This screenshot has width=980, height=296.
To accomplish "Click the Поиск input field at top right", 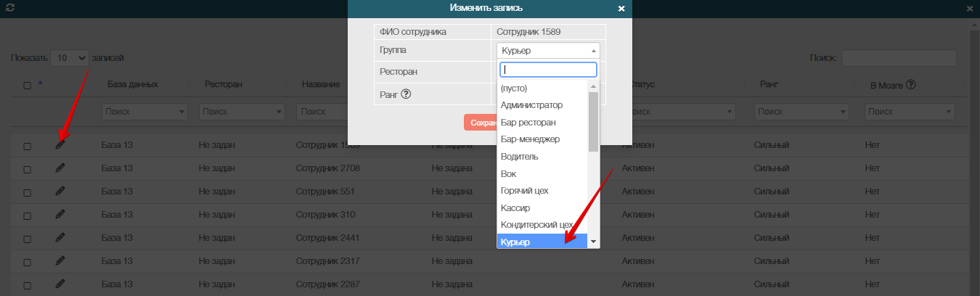I will pos(898,58).
